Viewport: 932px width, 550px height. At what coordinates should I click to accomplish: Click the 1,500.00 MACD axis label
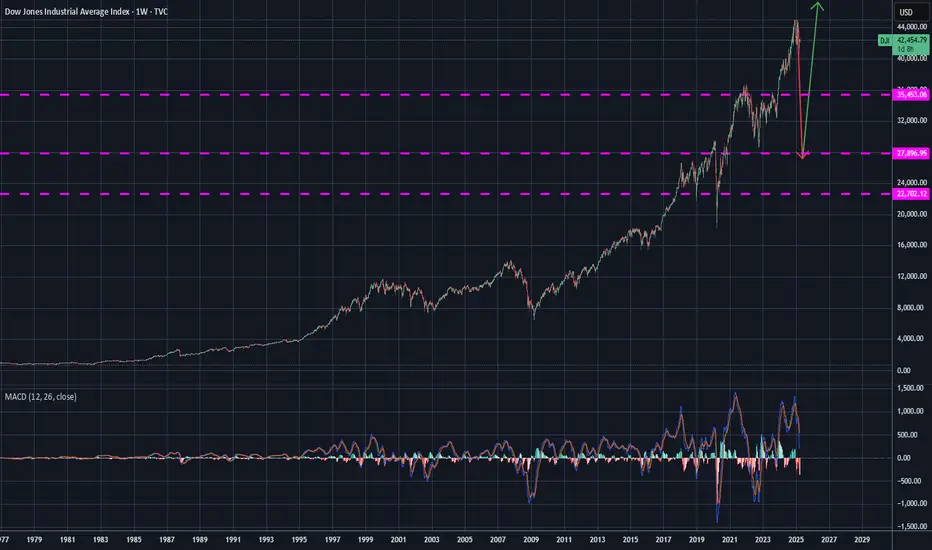[x=912, y=388]
